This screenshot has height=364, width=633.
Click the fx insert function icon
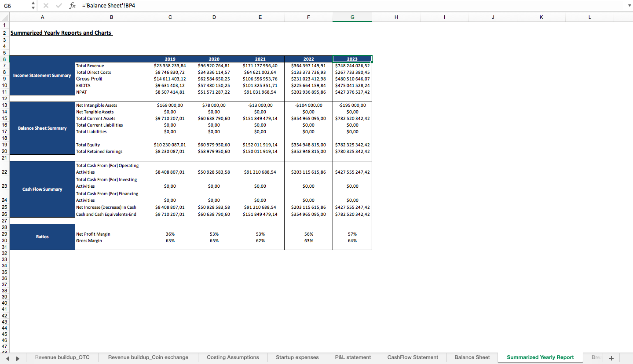point(72,6)
